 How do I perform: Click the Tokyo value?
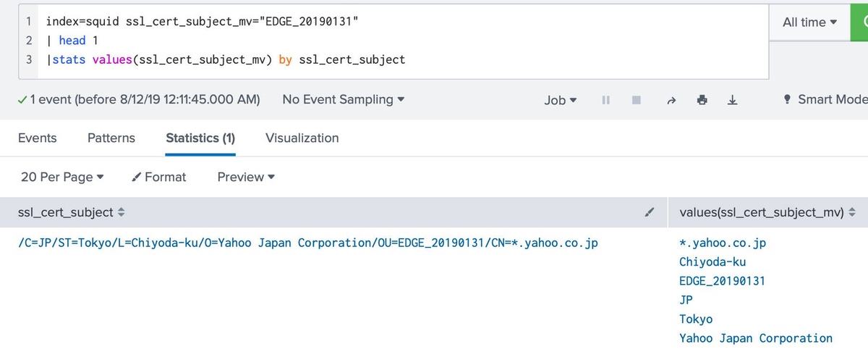point(696,319)
